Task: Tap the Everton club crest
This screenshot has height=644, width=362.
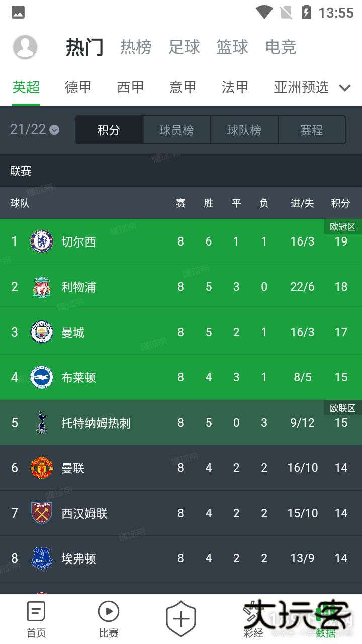Action: coord(42,558)
